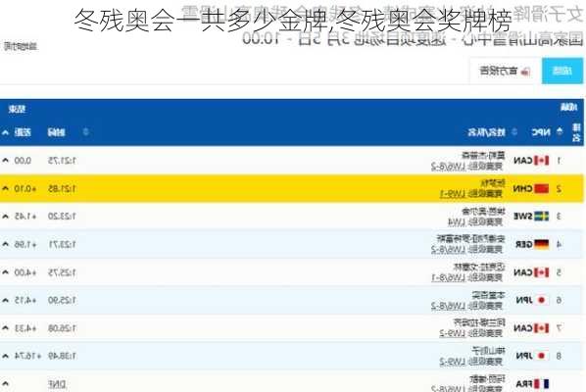
Task: Expand the row chevron beside +4.15
Action: pos(5,300)
